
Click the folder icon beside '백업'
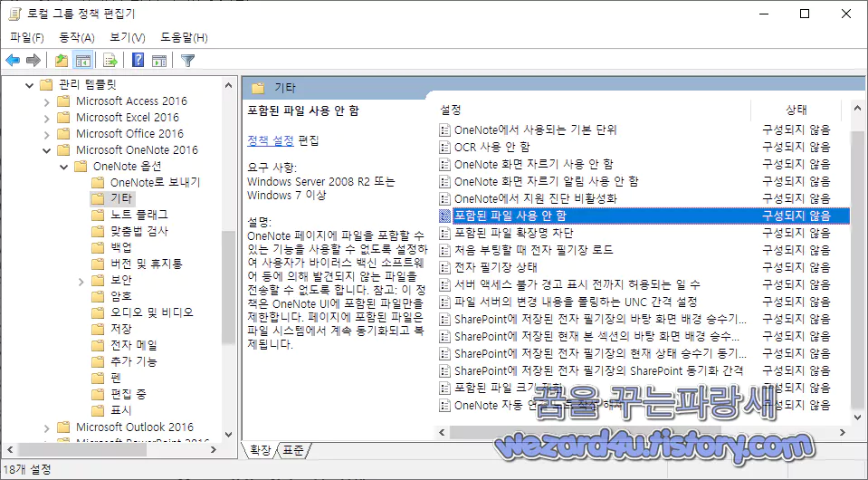98,247
